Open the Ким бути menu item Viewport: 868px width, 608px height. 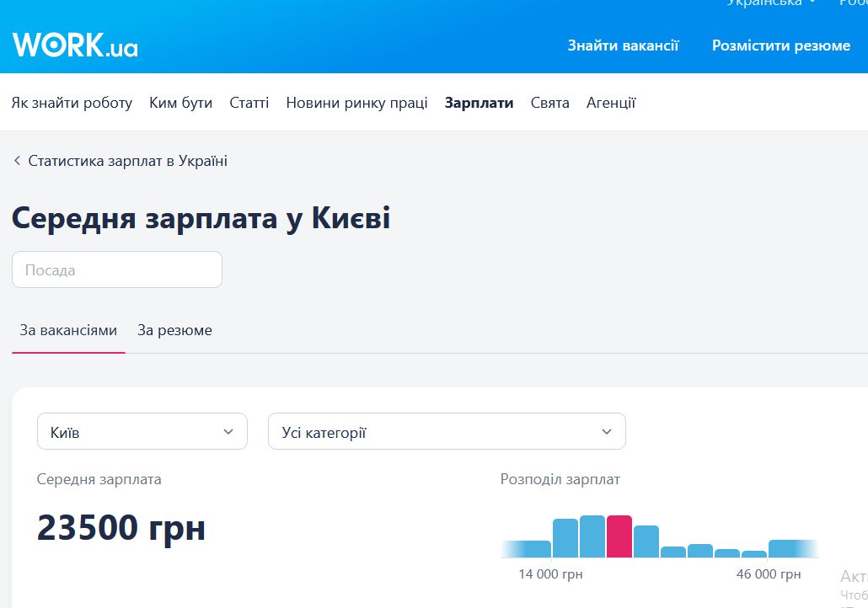point(181,103)
